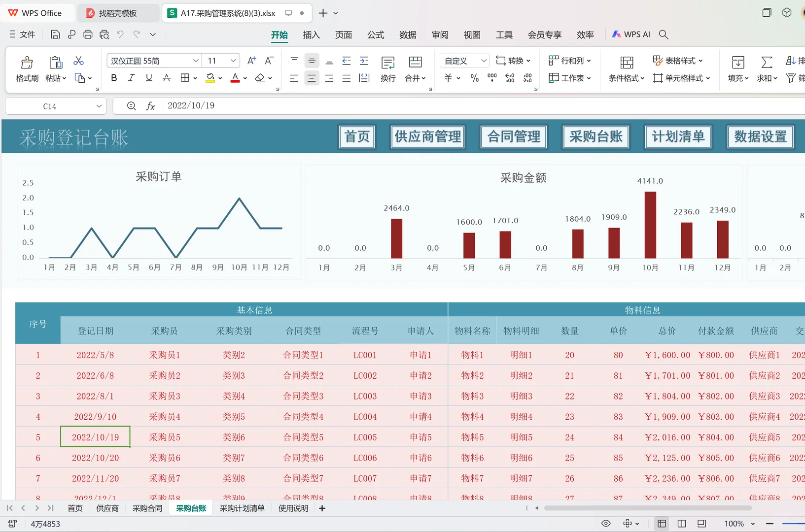Toggle underline formatting
Viewport: 805px width, 532px height.
coord(148,77)
